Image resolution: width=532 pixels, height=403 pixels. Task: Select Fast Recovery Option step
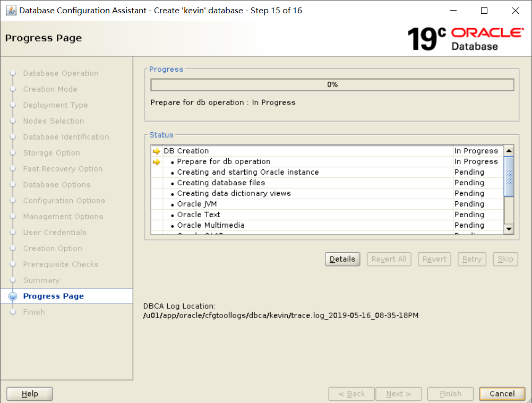pyautogui.click(x=63, y=169)
